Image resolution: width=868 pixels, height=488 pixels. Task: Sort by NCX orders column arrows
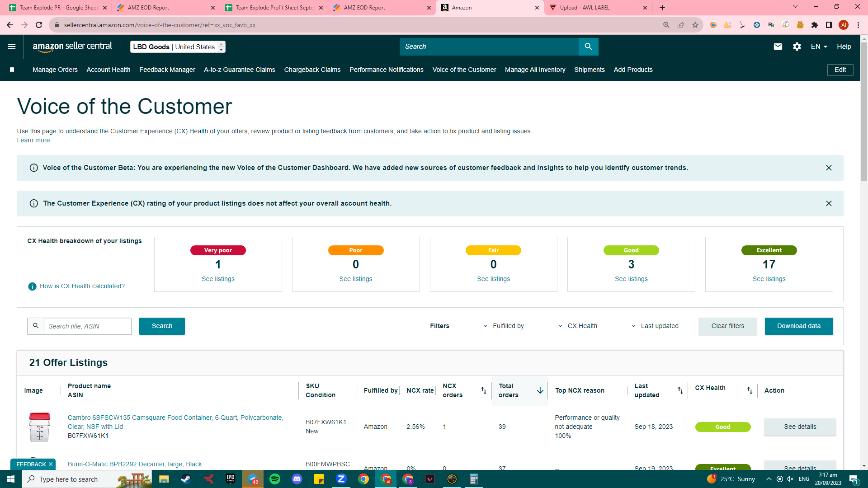click(x=484, y=390)
